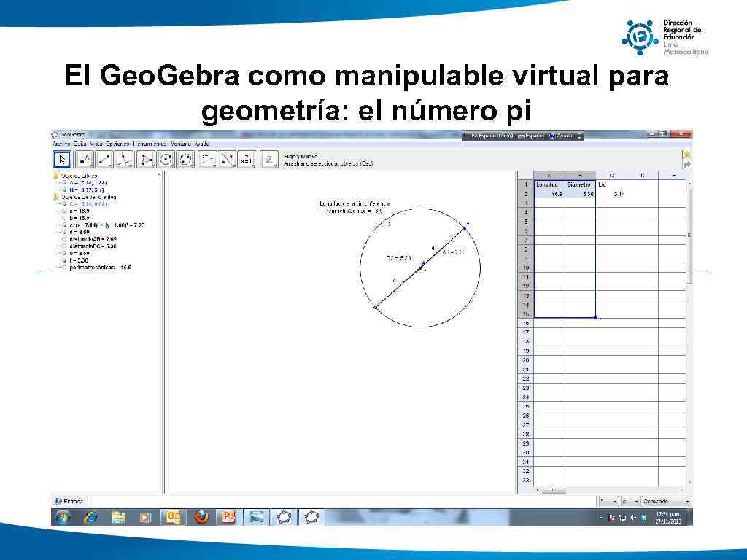747x560 pixels.
Task: Select spreadsheet row 10 header
Action: click(x=526, y=268)
